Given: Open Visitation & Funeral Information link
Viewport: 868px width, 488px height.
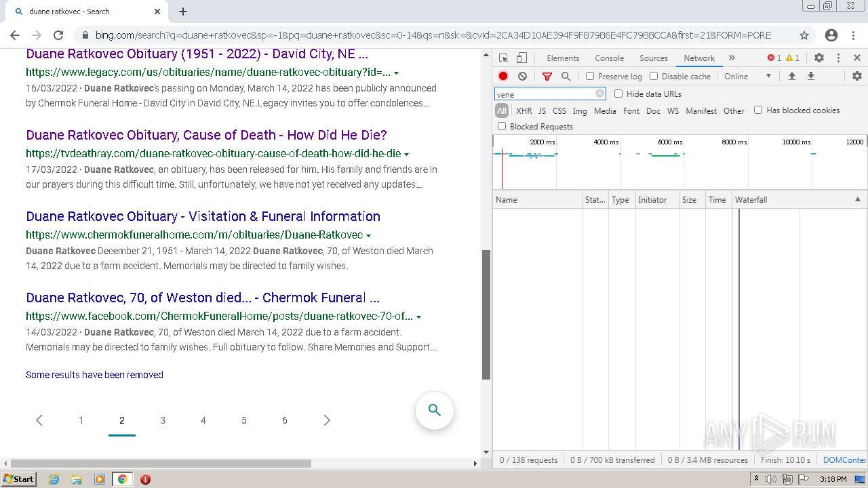Looking at the screenshot, I should 203,216.
